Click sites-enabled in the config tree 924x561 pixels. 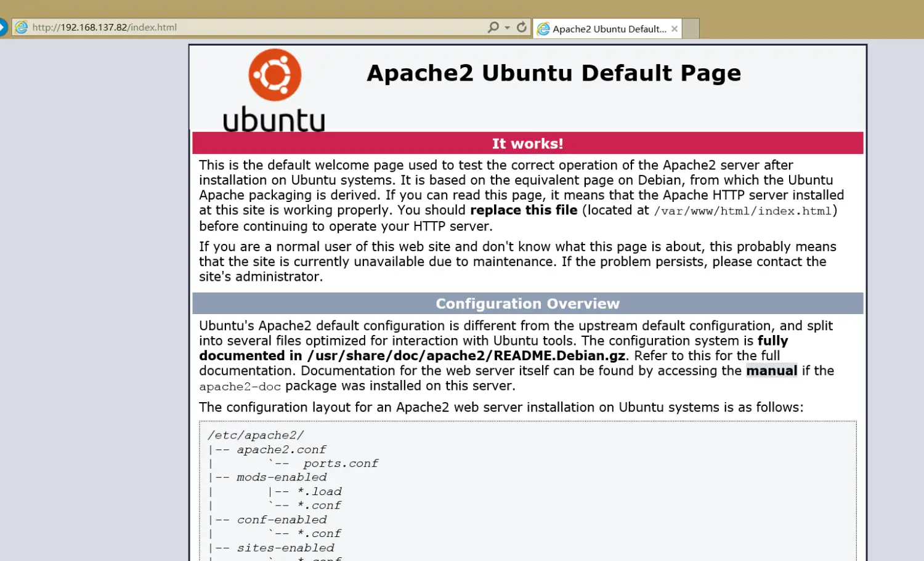[285, 548]
